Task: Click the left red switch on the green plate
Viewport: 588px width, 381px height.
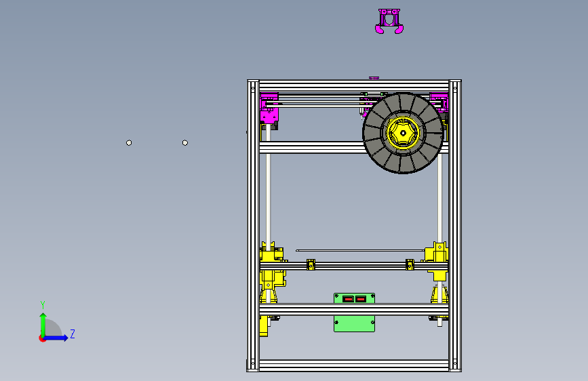Action: point(348,299)
